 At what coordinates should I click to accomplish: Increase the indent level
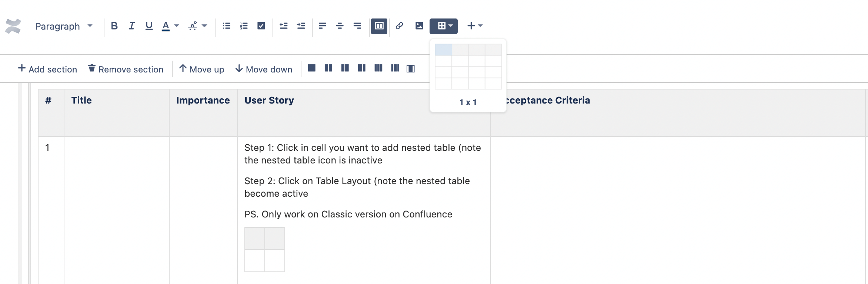coord(301,26)
